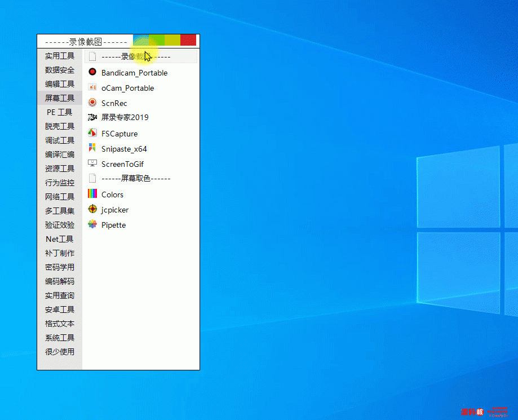Image resolution: width=518 pixels, height=420 pixels.
Task: Open Snipaste_x64 via its colorful icon
Action: coord(92,148)
